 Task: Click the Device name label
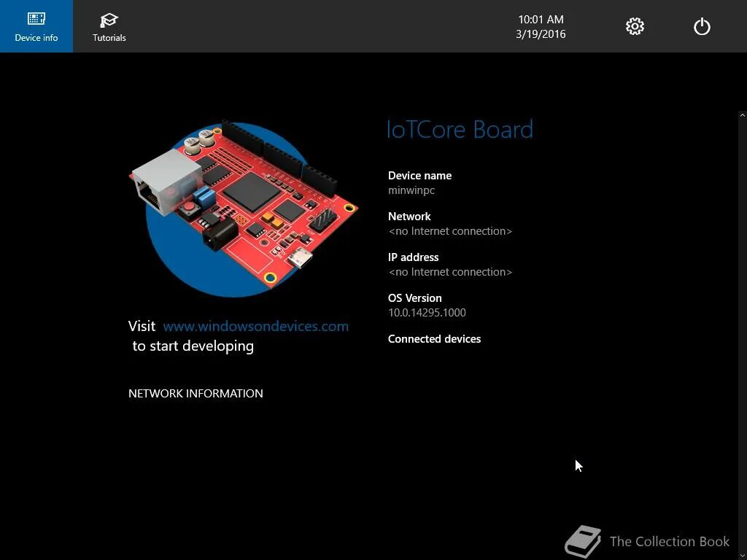(419, 175)
